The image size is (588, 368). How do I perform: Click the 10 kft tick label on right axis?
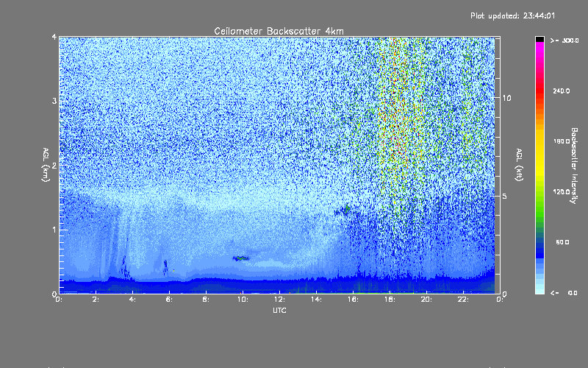(x=506, y=98)
